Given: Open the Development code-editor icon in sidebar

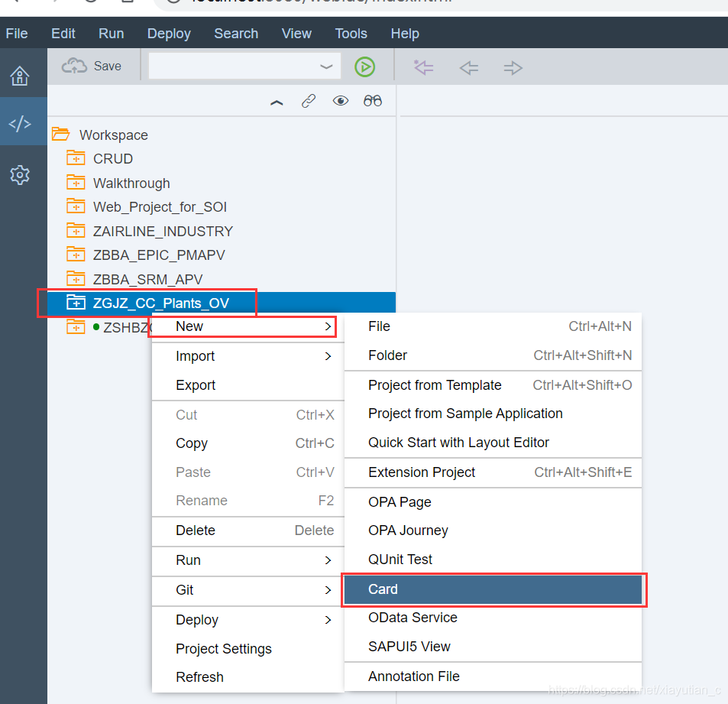Looking at the screenshot, I should [19, 123].
